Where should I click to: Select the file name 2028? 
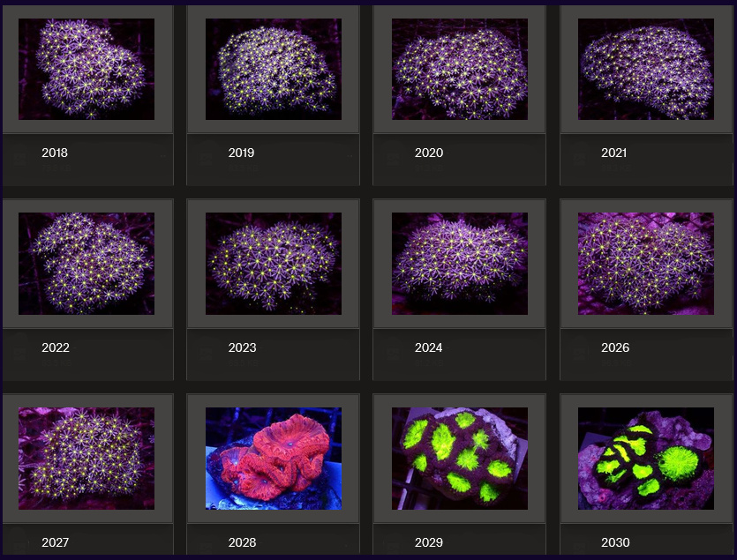[242, 542]
